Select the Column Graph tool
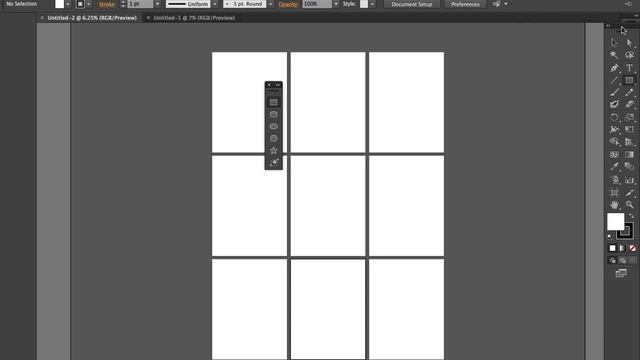 [629, 180]
